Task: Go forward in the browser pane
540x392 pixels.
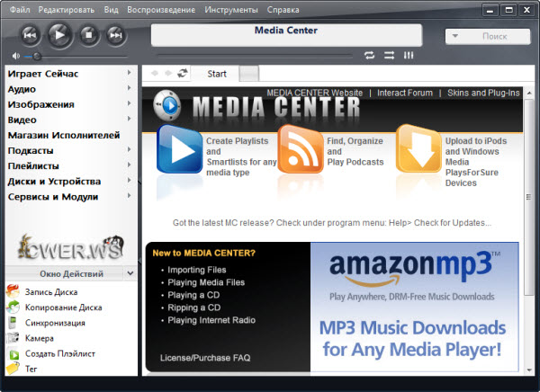Action: pos(168,73)
